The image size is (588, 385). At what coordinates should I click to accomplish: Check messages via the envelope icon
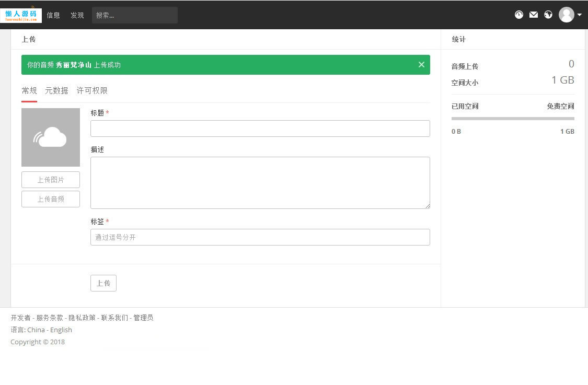pyautogui.click(x=534, y=15)
